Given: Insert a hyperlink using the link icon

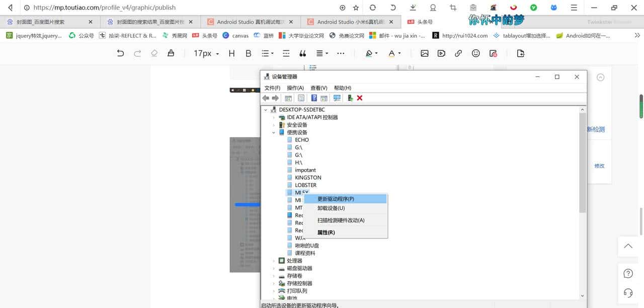Looking at the screenshot, I should (458, 53).
